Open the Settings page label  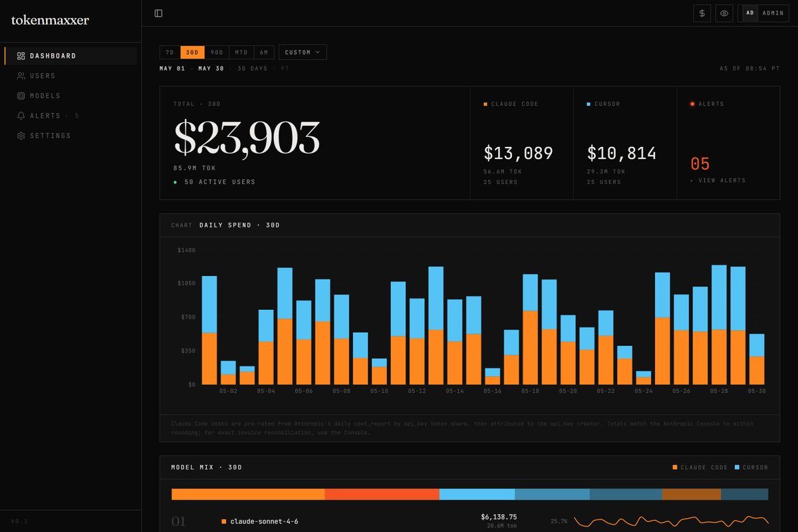(51, 136)
